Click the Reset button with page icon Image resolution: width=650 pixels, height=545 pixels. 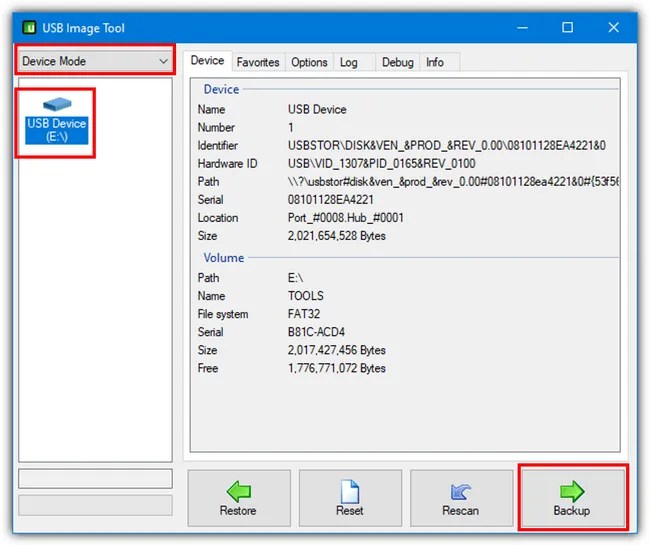click(350, 498)
